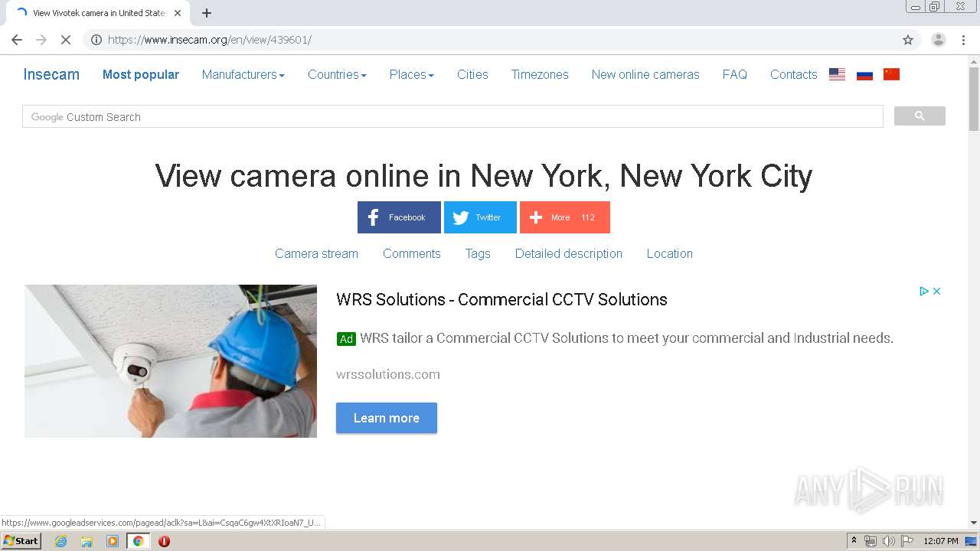Open the Most popular menu item

point(141,74)
